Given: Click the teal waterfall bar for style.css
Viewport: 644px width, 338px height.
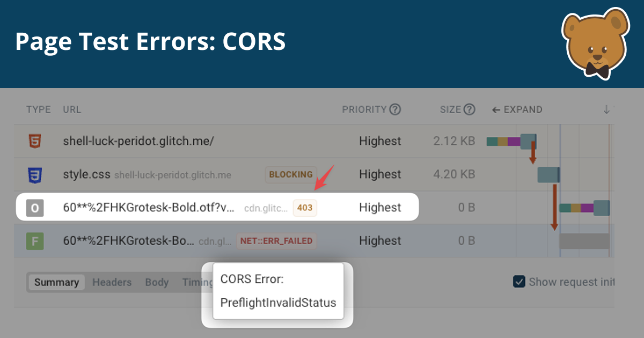Looking at the screenshot, I should 548,174.
